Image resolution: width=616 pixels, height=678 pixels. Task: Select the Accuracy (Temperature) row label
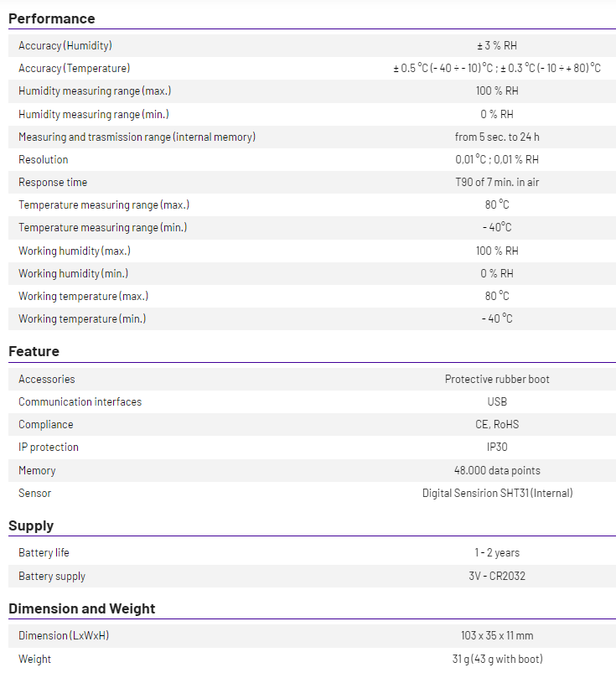click(x=75, y=69)
